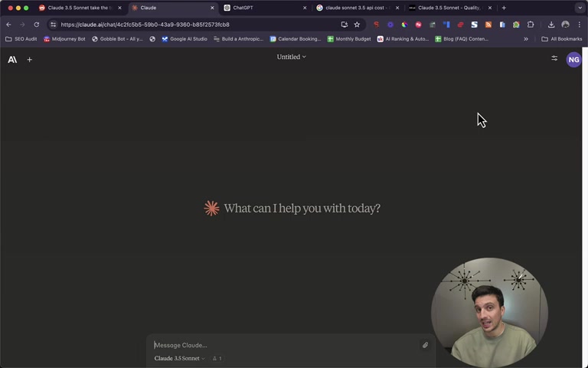Reload the current page
Image resolution: width=588 pixels, height=368 pixels.
click(37, 25)
